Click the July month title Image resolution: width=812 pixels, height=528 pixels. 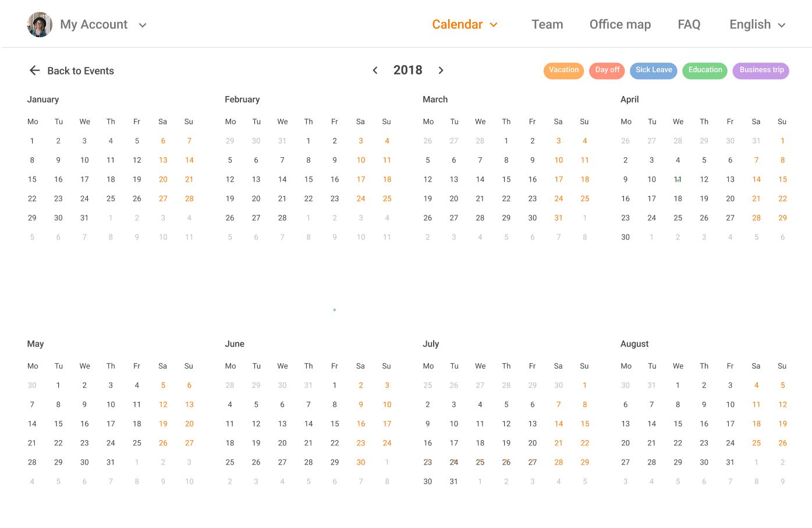click(x=431, y=344)
